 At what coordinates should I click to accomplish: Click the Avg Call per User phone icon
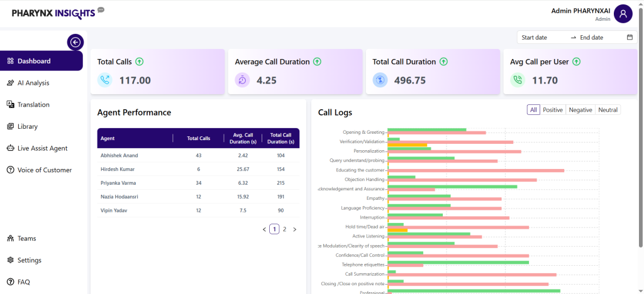[518, 80]
